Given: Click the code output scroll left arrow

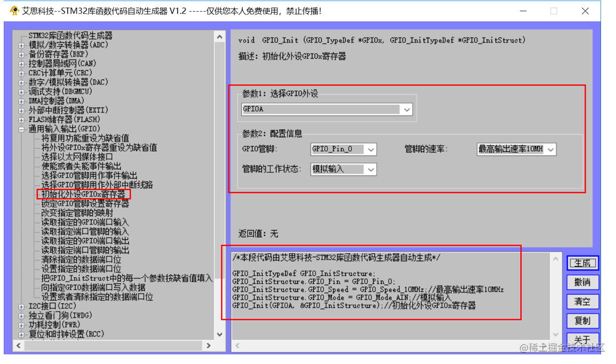Looking at the screenshot, I should pos(238,345).
